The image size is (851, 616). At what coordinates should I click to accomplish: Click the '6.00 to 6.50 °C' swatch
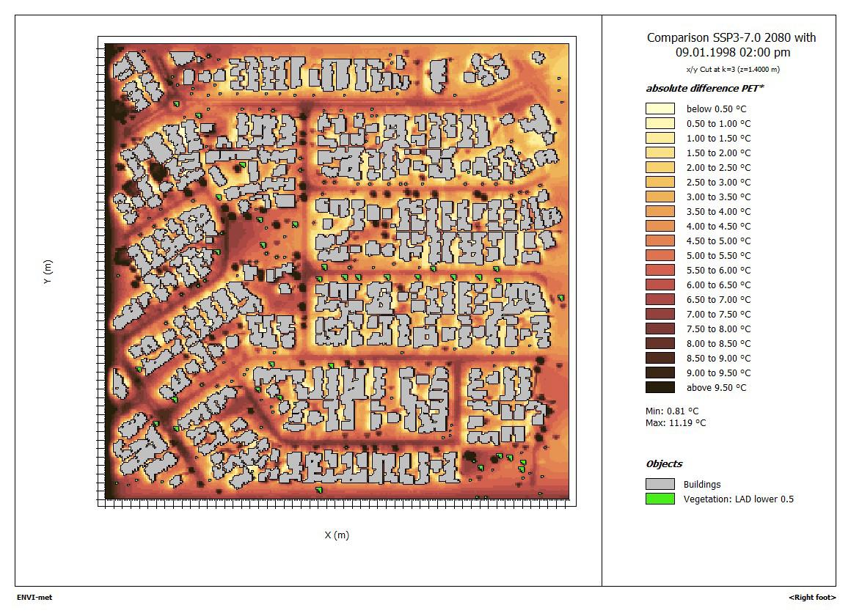coord(660,285)
